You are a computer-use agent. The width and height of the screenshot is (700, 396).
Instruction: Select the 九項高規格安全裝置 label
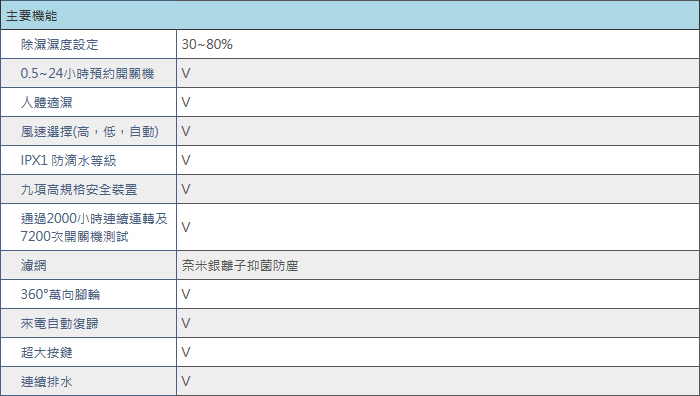pyautogui.click(x=79, y=190)
